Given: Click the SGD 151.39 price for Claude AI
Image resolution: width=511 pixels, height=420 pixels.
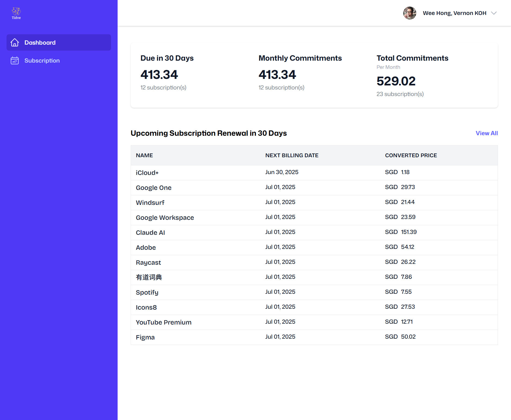Looking at the screenshot, I should [401, 232].
